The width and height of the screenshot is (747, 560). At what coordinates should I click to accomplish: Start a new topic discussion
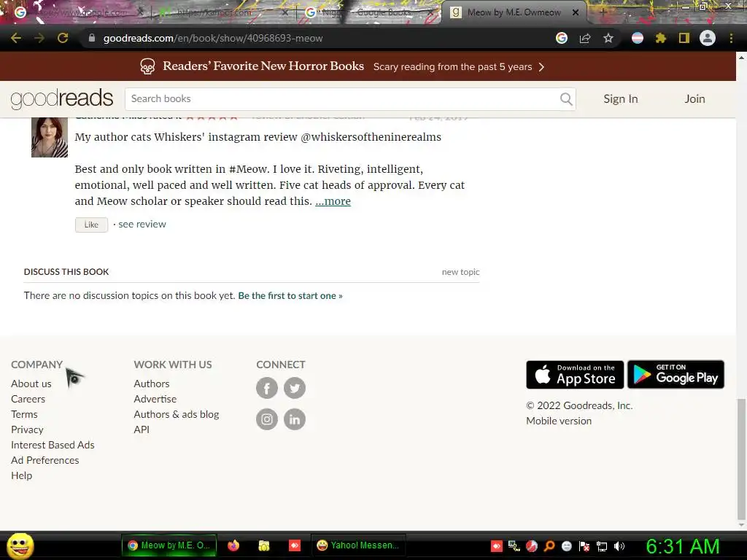tap(460, 272)
